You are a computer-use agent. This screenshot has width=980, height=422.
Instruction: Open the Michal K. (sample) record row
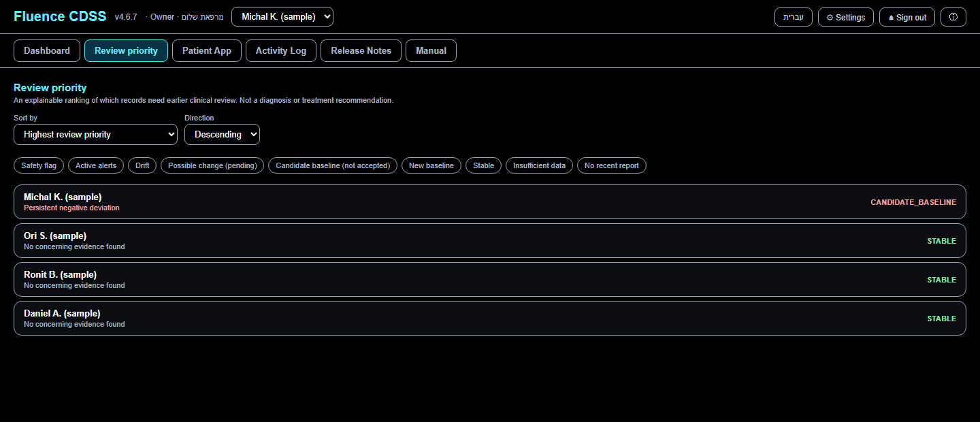490,202
